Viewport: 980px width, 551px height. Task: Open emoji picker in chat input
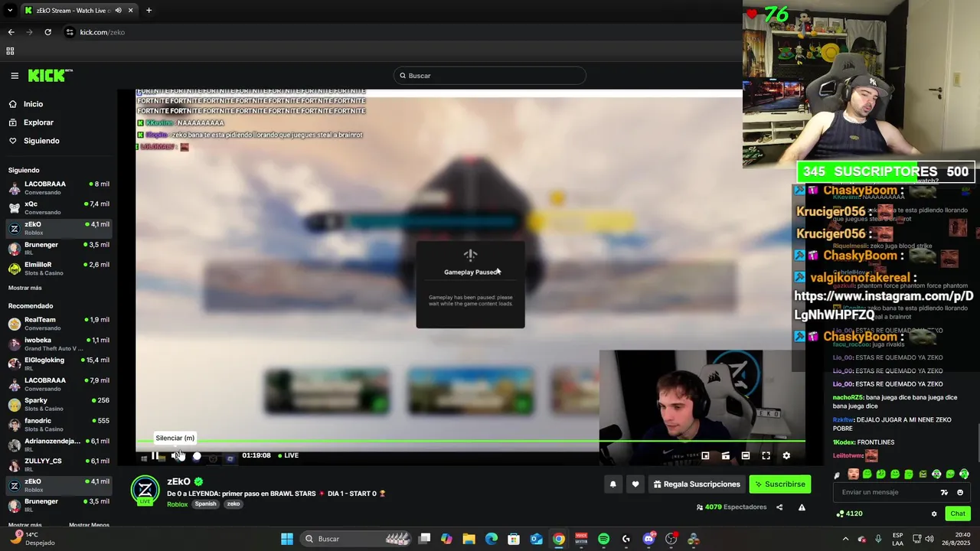point(960,492)
